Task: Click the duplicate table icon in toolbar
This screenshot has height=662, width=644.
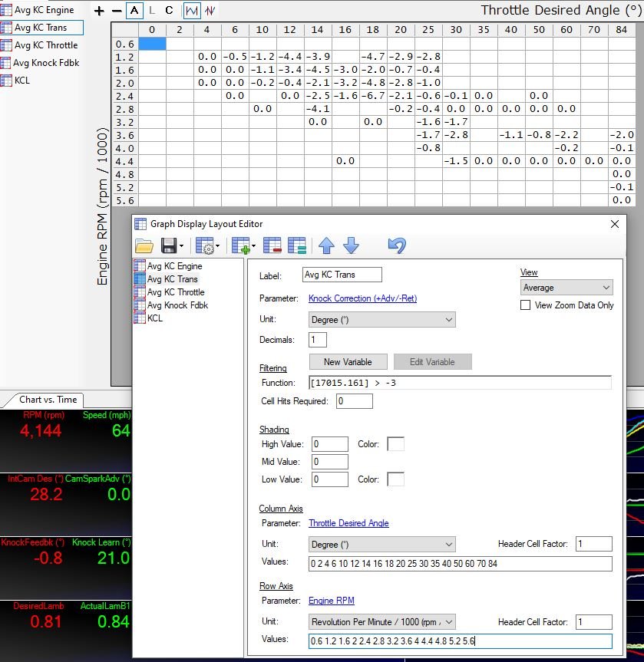Action: (x=296, y=245)
